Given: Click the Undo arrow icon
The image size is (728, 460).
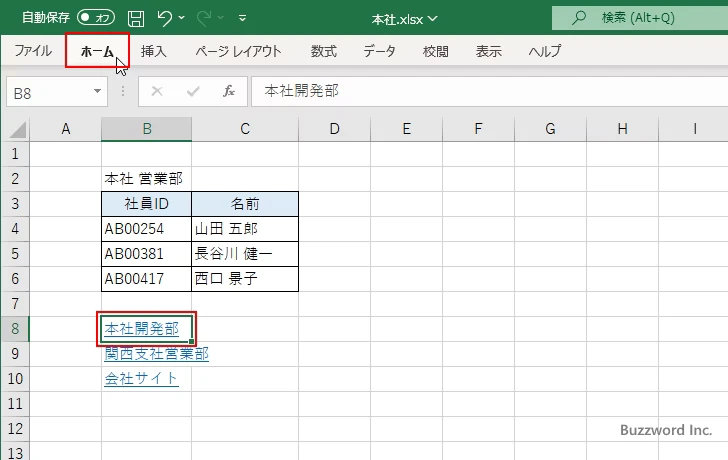Looking at the screenshot, I should tap(164, 18).
